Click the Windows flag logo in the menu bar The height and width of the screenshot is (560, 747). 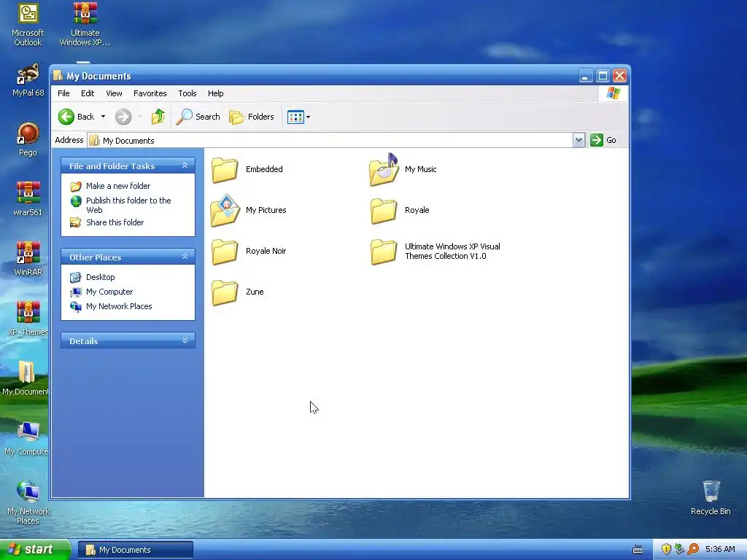pyautogui.click(x=613, y=93)
